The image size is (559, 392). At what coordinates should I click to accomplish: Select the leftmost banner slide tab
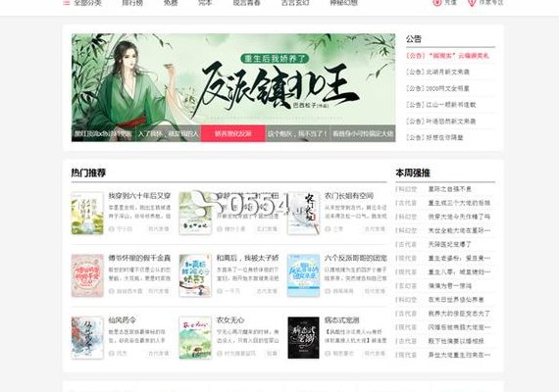tap(104, 133)
